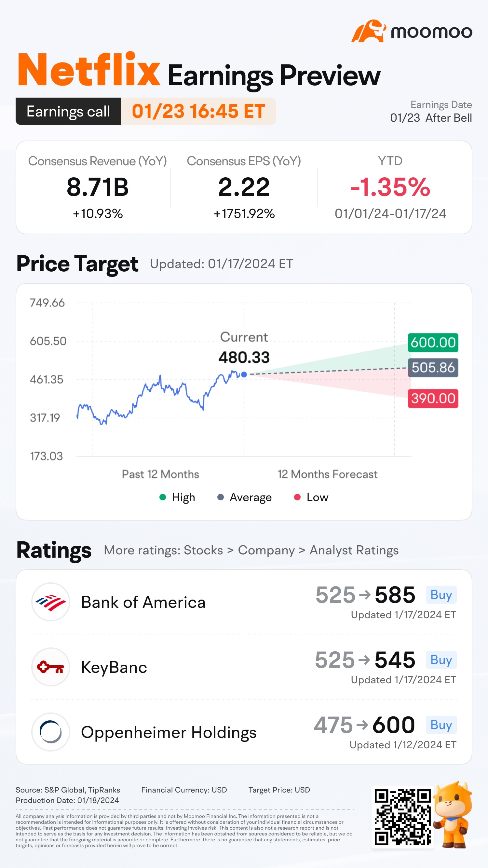488x868 pixels.
Task: Select the Earnings call label tab
Action: 68,112
